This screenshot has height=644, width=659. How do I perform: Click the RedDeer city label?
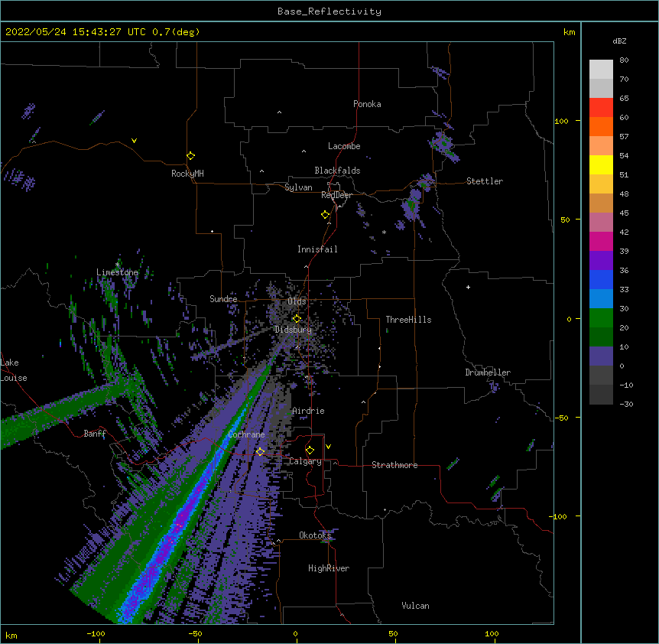(x=336, y=195)
